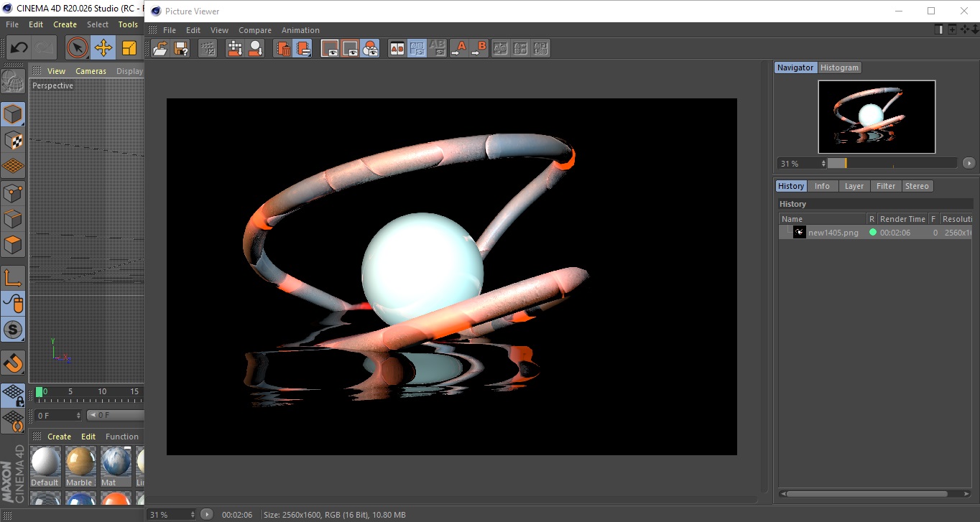
Task: Expand the round arrow button beside Navigator slider
Action: (x=969, y=163)
